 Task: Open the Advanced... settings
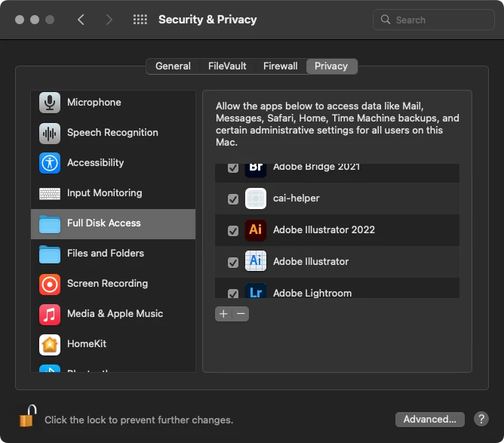[430, 419]
